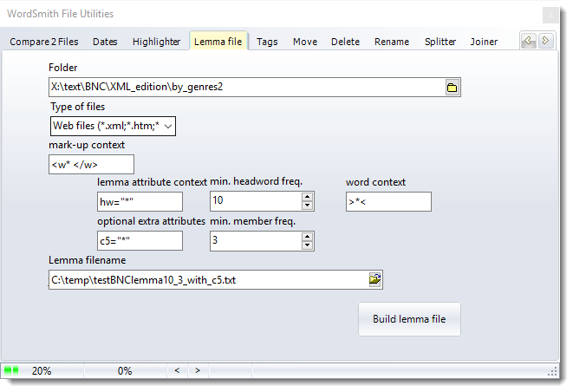The width and height of the screenshot is (573, 392).
Task: Switch to the Delete tab
Action: point(345,42)
